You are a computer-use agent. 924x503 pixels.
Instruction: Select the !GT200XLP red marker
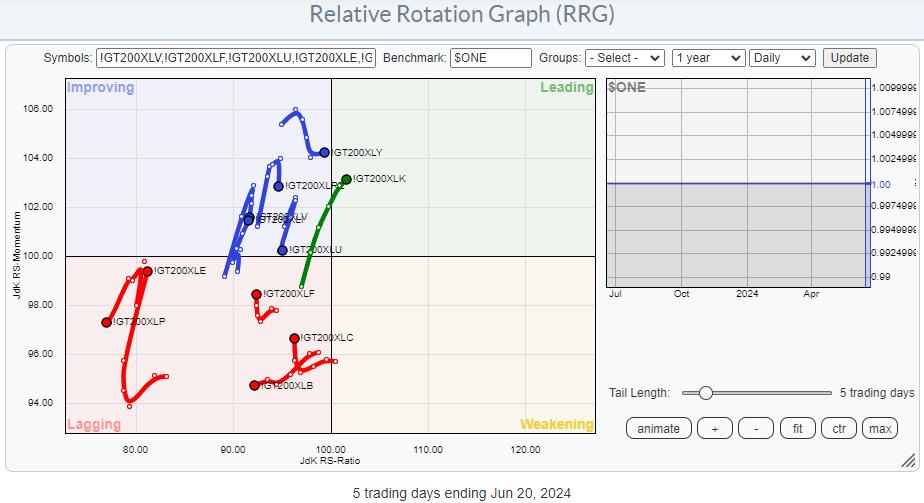(106, 322)
